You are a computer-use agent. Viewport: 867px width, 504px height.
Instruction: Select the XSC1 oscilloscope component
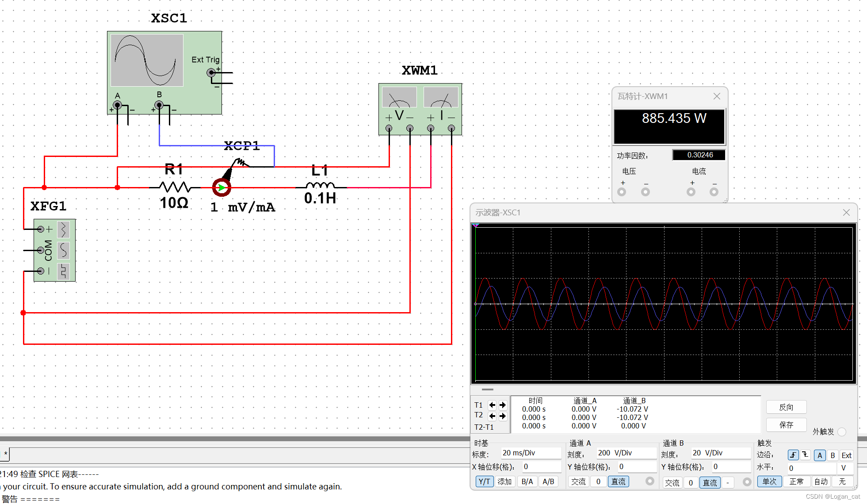pos(164,73)
